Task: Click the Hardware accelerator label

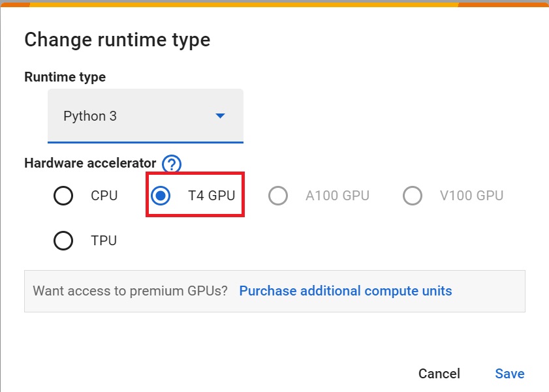Action: coord(91,163)
